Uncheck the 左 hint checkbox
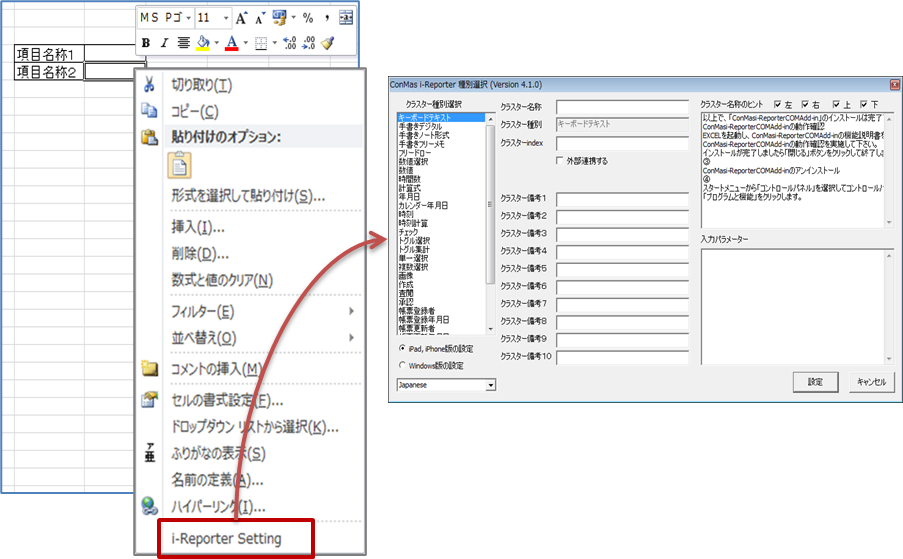 [x=778, y=104]
